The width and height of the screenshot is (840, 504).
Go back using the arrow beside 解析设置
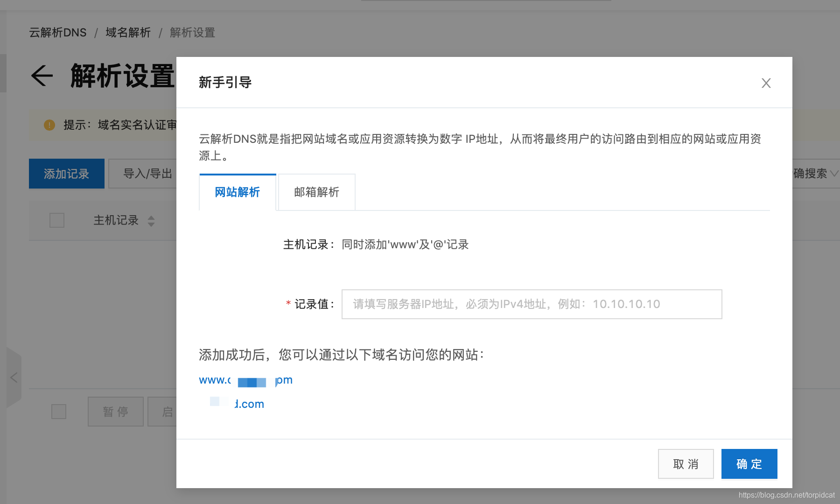(42, 76)
